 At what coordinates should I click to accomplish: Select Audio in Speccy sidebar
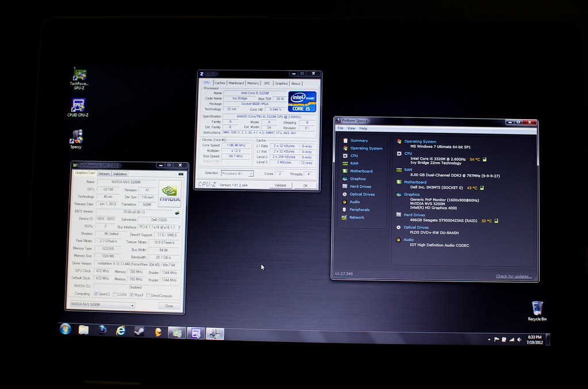pos(355,202)
